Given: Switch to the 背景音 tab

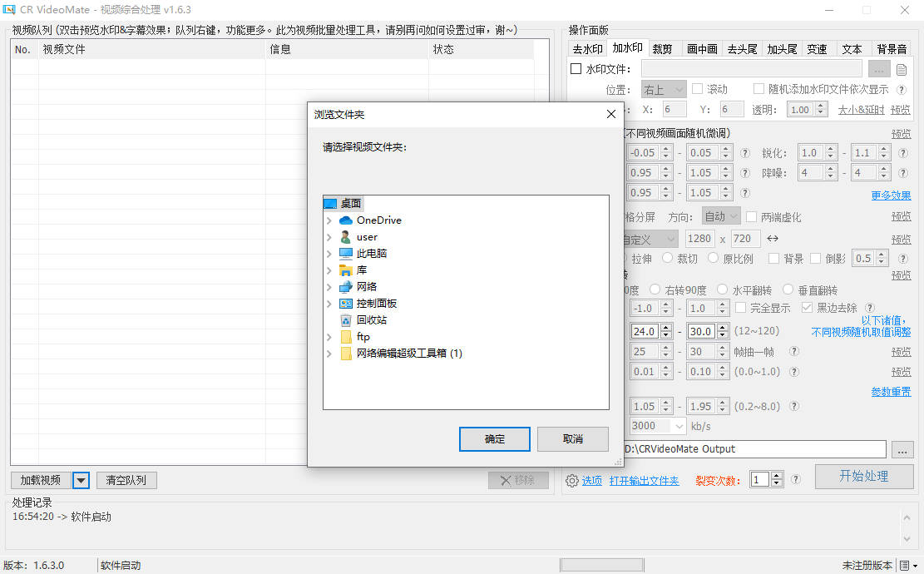Looking at the screenshot, I should pyautogui.click(x=892, y=49).
